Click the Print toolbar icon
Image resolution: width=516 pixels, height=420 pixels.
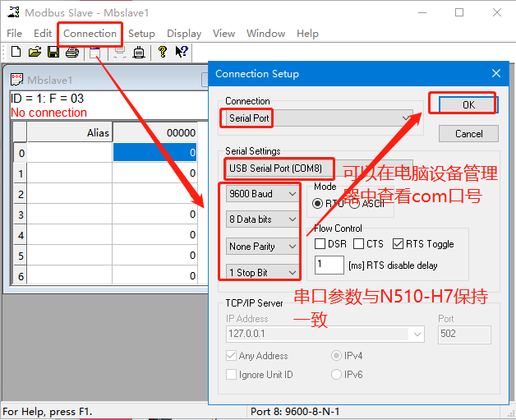71,53
